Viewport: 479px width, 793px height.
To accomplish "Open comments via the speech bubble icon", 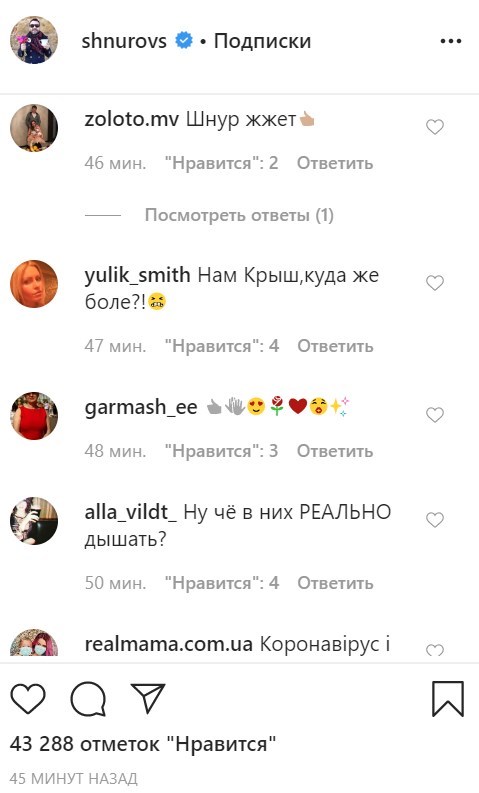I will pyautogui.click(x=88, y=698).
